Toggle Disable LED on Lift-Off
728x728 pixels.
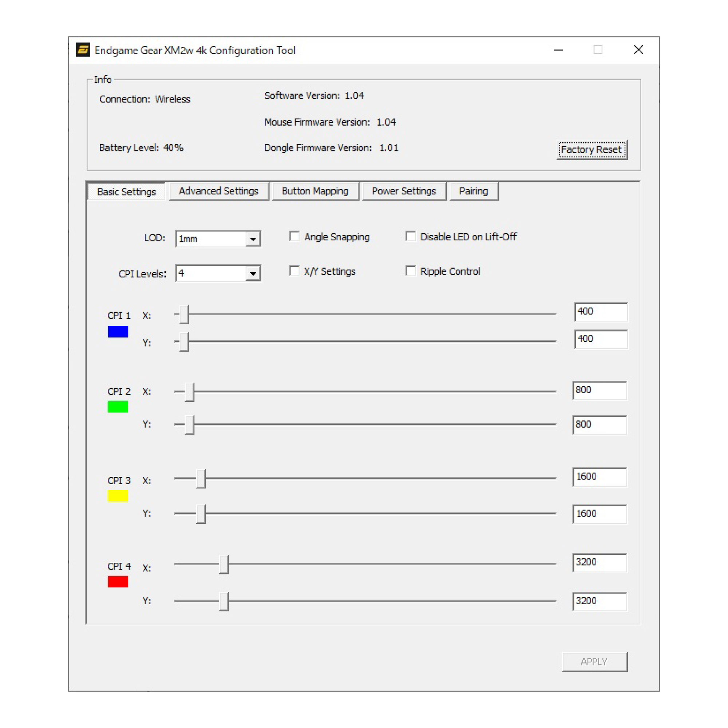coord(411,237)
